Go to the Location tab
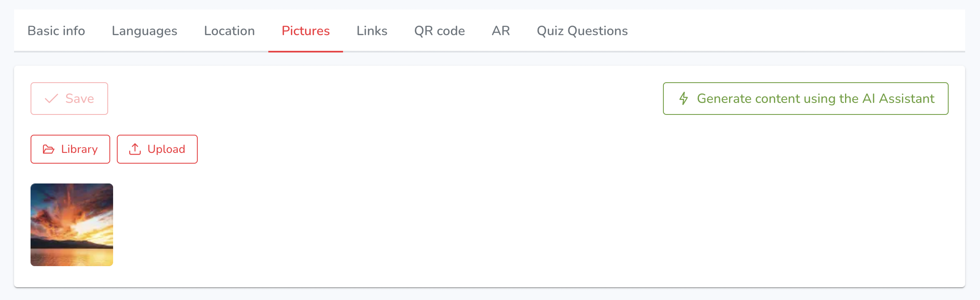 point(230,31)
